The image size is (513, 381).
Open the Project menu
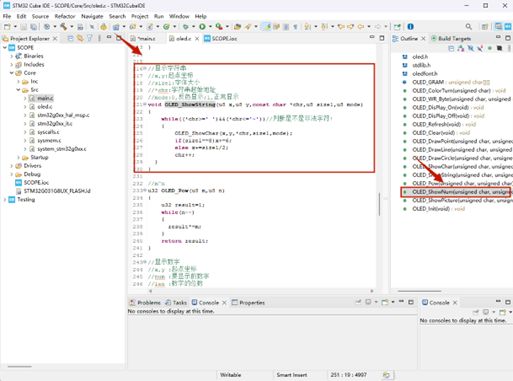point(139,16)
